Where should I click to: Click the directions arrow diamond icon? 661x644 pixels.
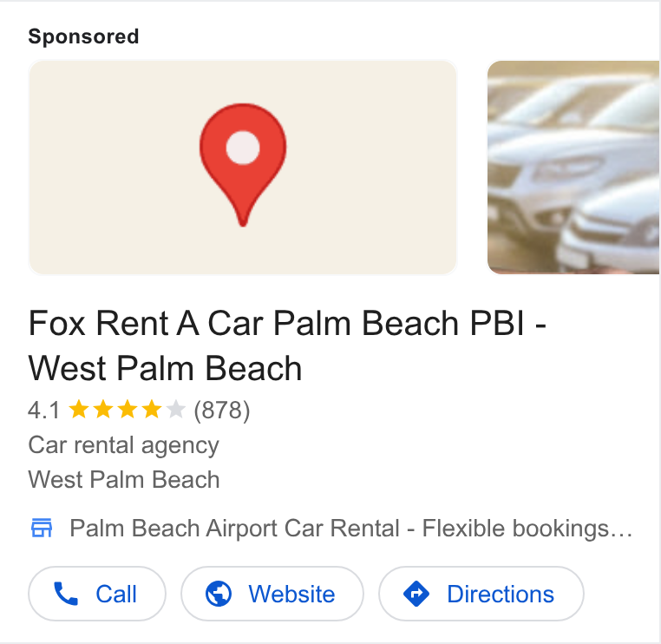[x=416, y=594]
